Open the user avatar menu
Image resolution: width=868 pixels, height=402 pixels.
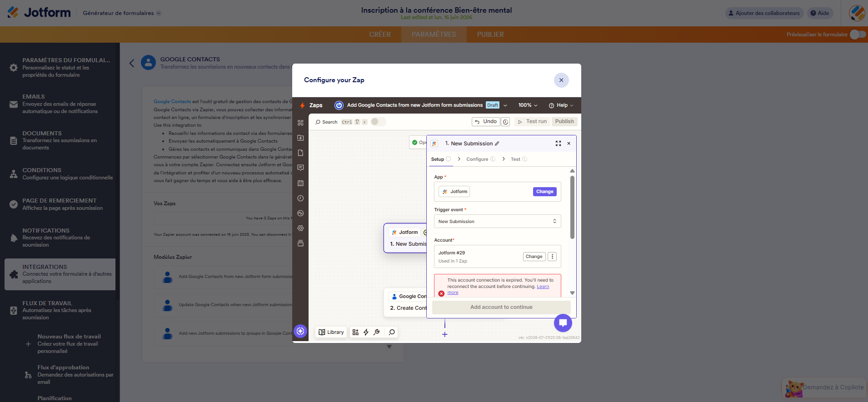[857, 13]
